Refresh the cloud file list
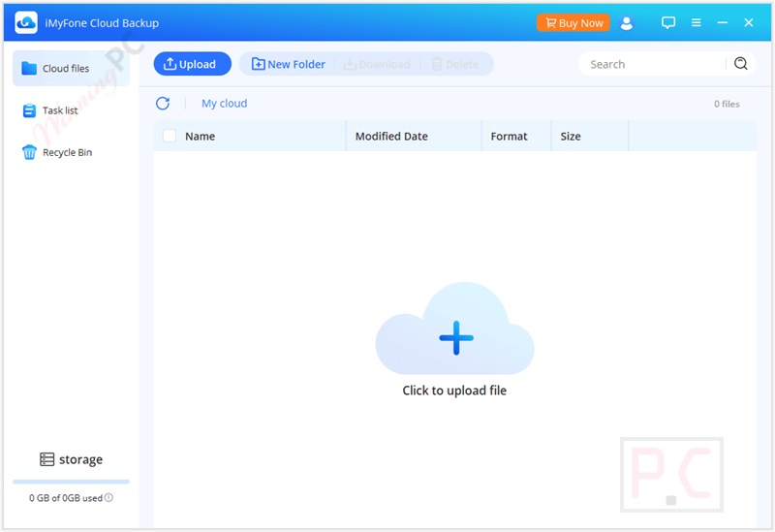Viewport: 775px width, 532px height. tap(163, 104)
